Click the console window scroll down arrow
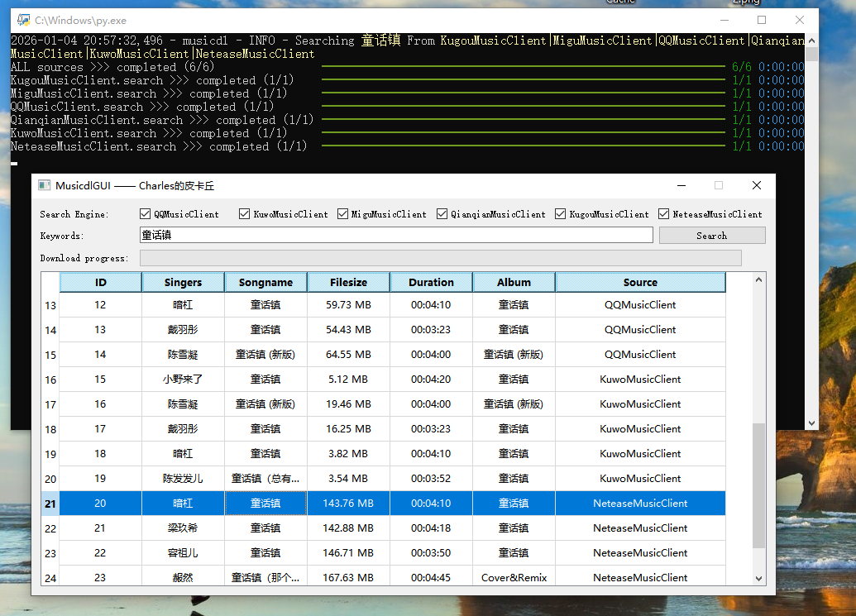Image resolution: width=856 pixels, height=616 pixels. tap(812, 423)
